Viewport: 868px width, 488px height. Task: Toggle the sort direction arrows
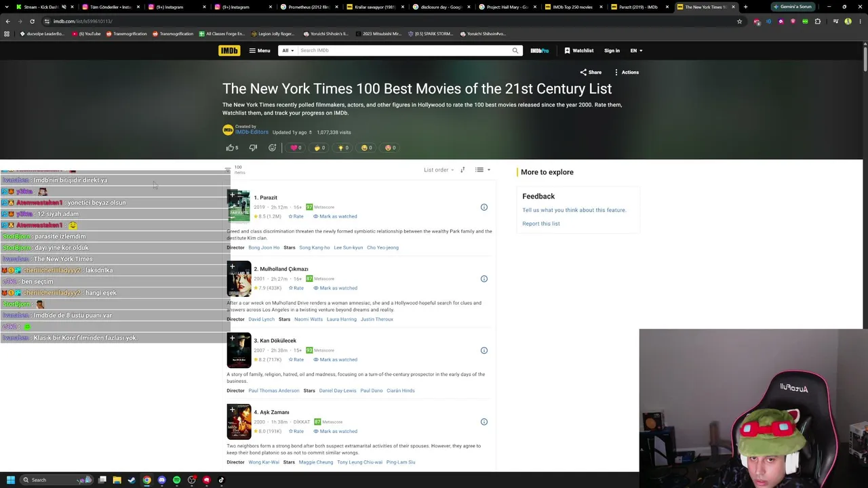(462, 169)
